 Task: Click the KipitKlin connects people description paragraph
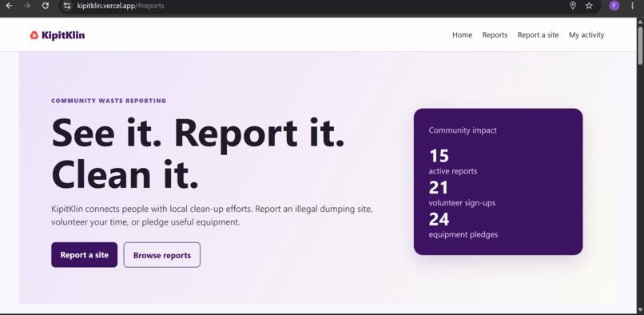pyautogui.click(x=212, y=216)
